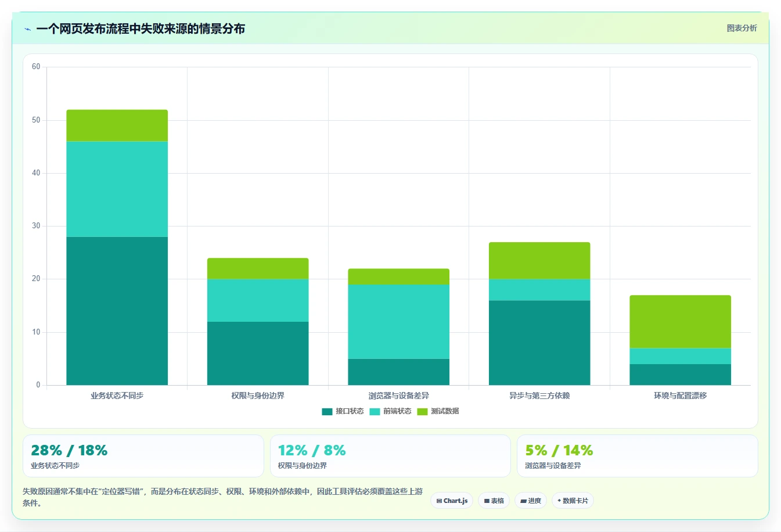Click the light teal segment of 浏览器与设备差异 bar
781x532 pixels.
click(399, 322)
